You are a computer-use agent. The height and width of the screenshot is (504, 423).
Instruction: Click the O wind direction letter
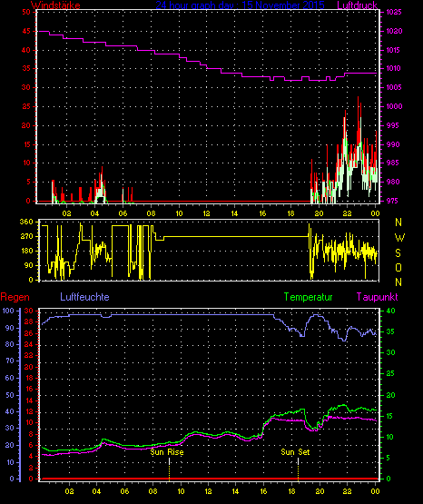point(398,267)
